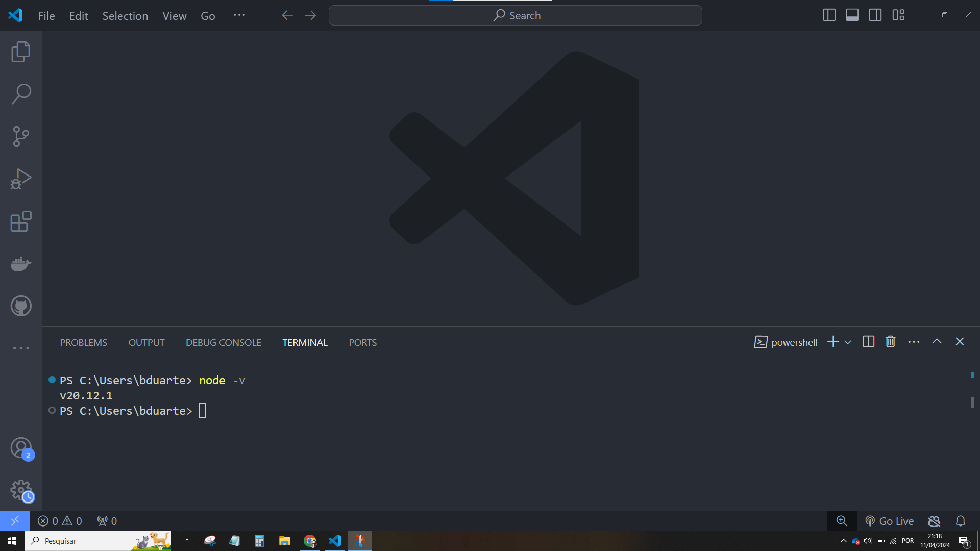Click the terminal panel collapse chevron

pyautogui.click(x=937, y=341)
